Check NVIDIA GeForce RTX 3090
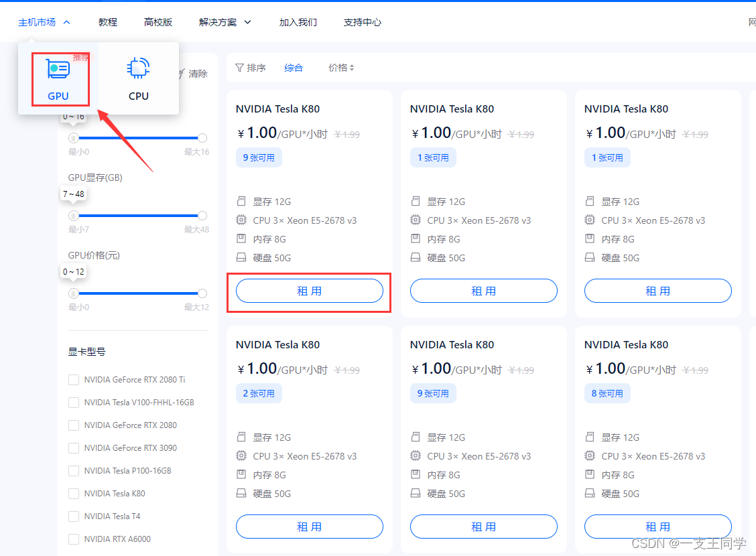This screenshot has width=756, height=556. [74, 448]
